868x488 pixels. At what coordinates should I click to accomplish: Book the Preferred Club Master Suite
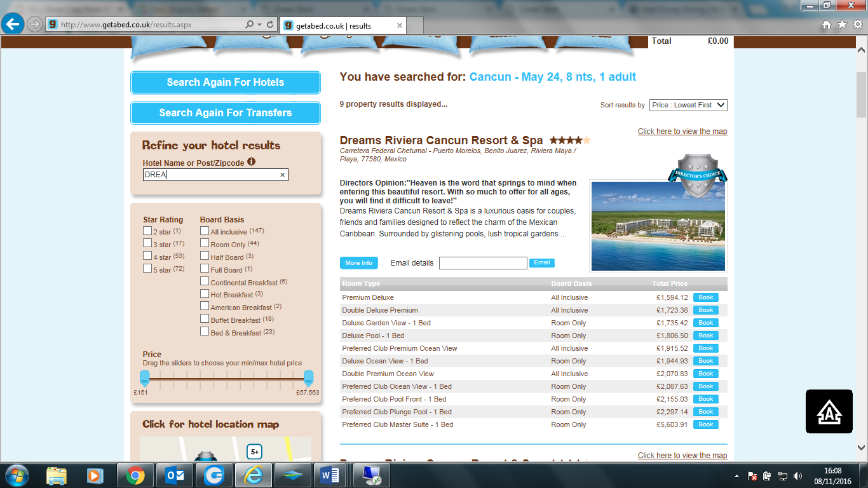[x=706, y=424]
